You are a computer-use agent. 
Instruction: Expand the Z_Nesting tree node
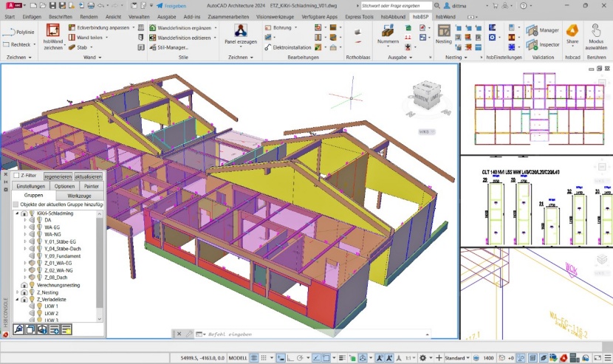pos(17,292)
